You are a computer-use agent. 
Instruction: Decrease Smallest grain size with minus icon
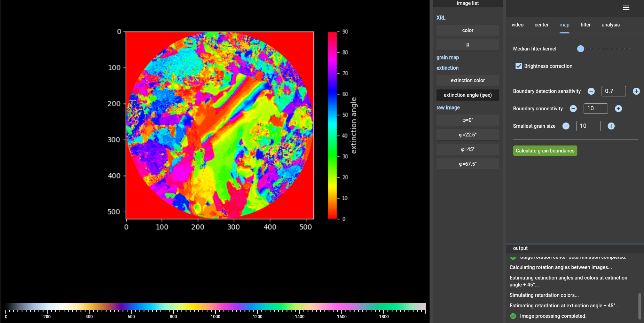pyautogui.click(x=566, y=126)
